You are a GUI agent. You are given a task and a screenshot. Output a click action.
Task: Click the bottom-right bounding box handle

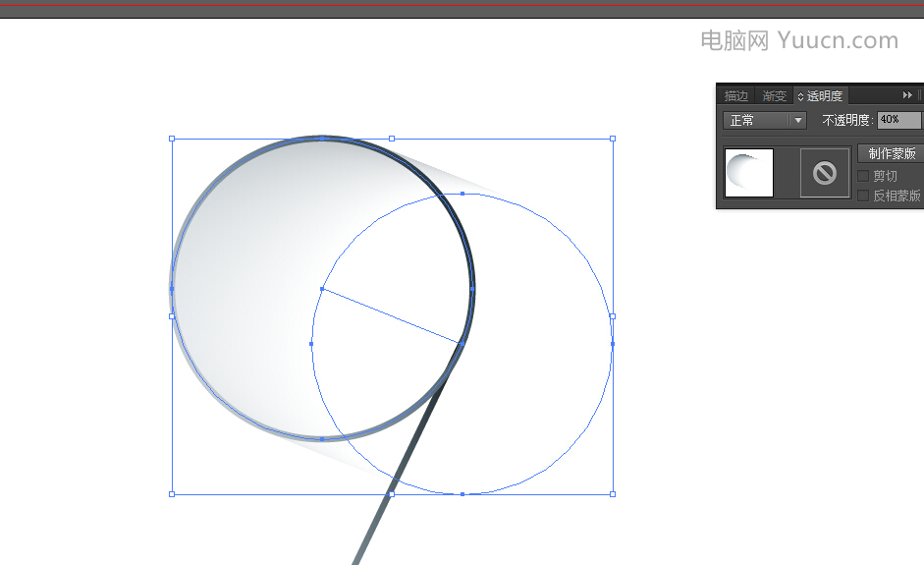(x=613, y=494)
